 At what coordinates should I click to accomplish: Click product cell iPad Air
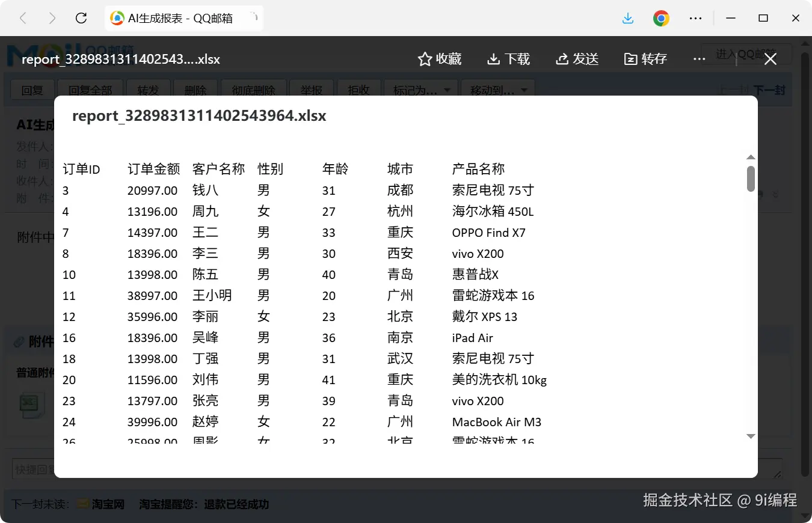tap(473, 338)
